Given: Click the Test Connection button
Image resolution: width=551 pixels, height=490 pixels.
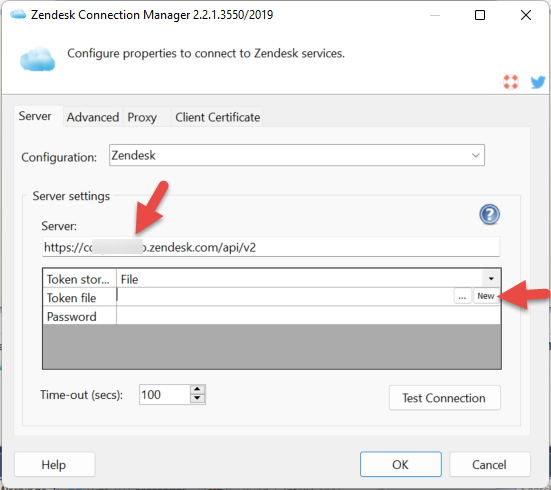Looking at the screenshot, I should (x=444, y=398).
